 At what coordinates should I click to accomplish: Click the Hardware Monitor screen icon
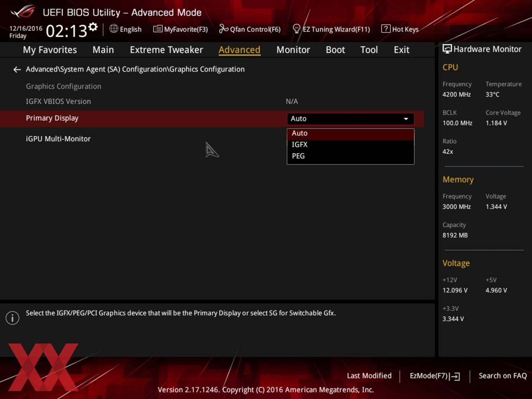coord(447,49)
